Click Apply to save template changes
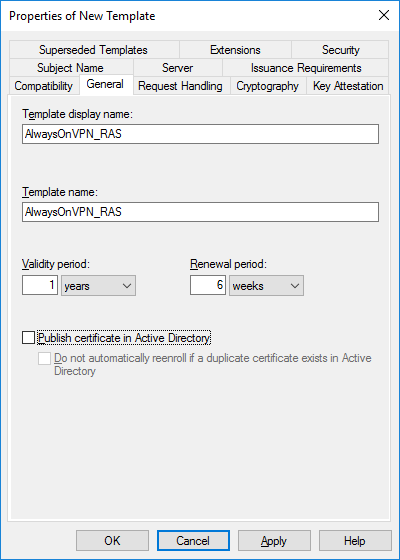Screen dimensions: 400x560 coord(274,541)
